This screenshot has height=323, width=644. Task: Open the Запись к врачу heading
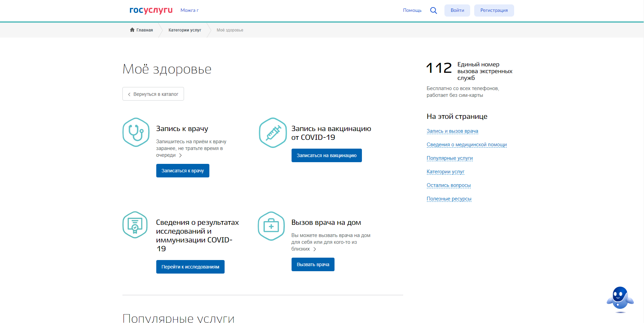tap(182, 129)
